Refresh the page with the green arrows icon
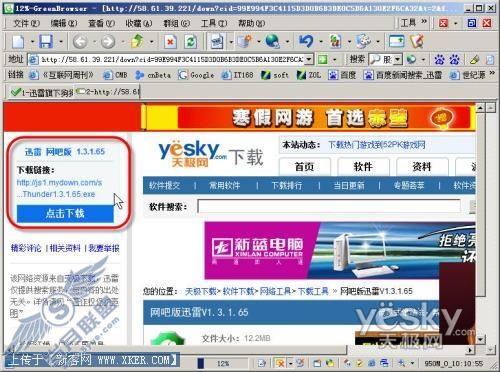Viewport: 500px width, 372px height. point(190,42)
